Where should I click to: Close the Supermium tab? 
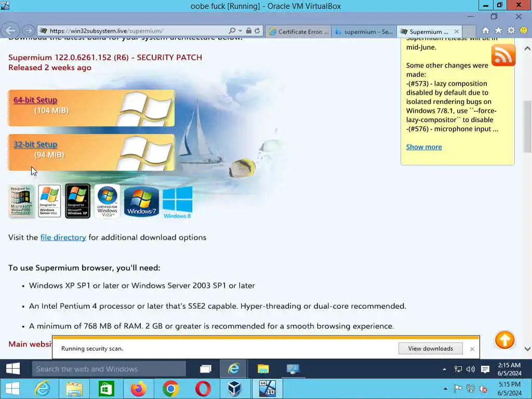pyautogui.click(x=457, y=32)
